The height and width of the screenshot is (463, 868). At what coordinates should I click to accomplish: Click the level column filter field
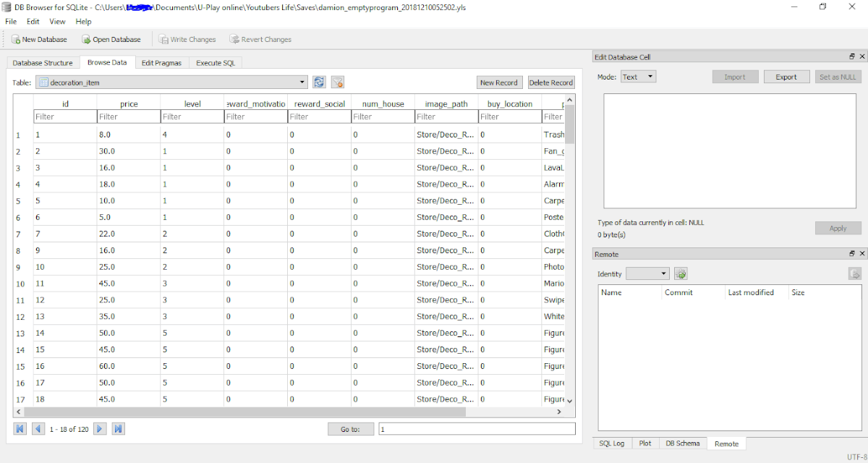(192, 116)
